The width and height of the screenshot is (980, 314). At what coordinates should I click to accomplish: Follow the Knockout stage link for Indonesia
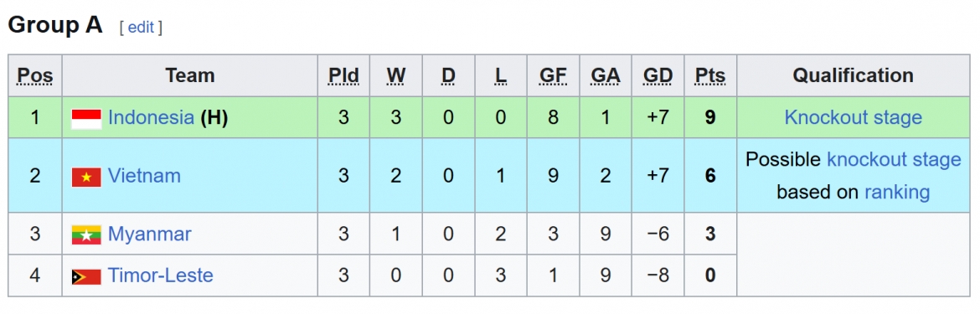click(x=854, y=117)
